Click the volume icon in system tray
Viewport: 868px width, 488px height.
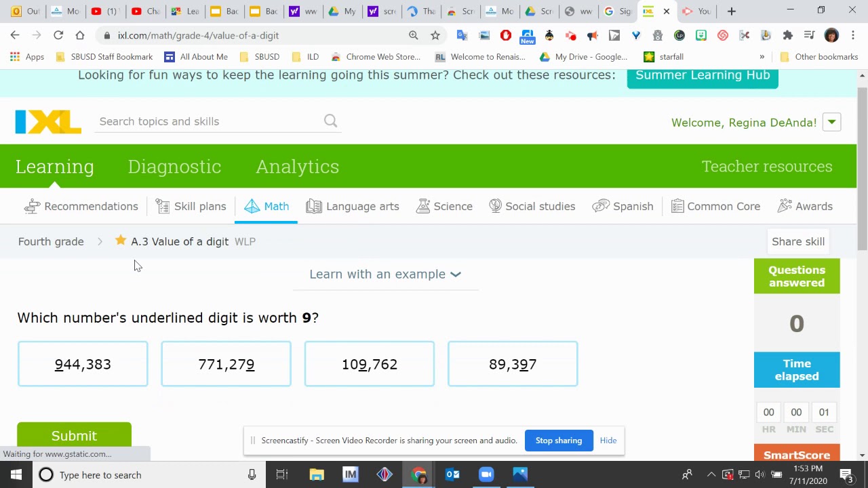coord(759,474)
